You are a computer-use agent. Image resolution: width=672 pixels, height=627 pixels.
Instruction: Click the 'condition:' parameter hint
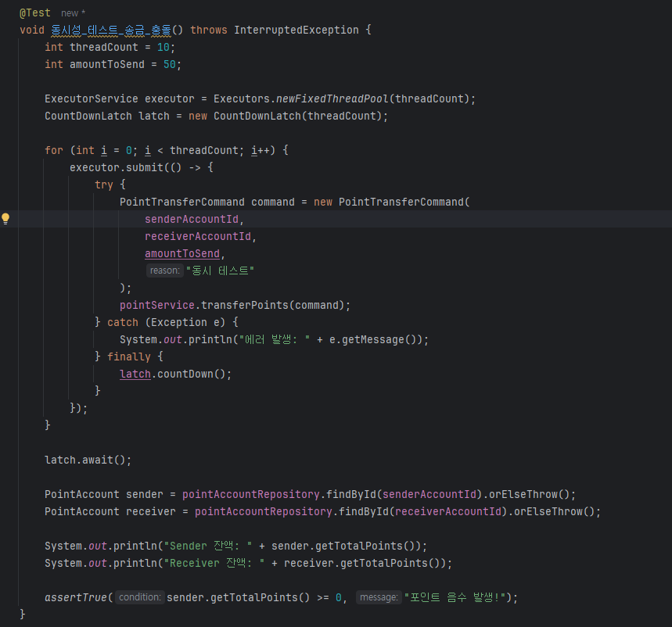click(x=140, y=597)
